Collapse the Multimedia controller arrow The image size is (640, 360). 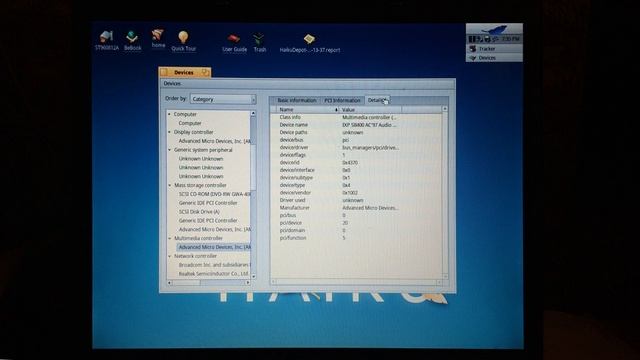170,238
